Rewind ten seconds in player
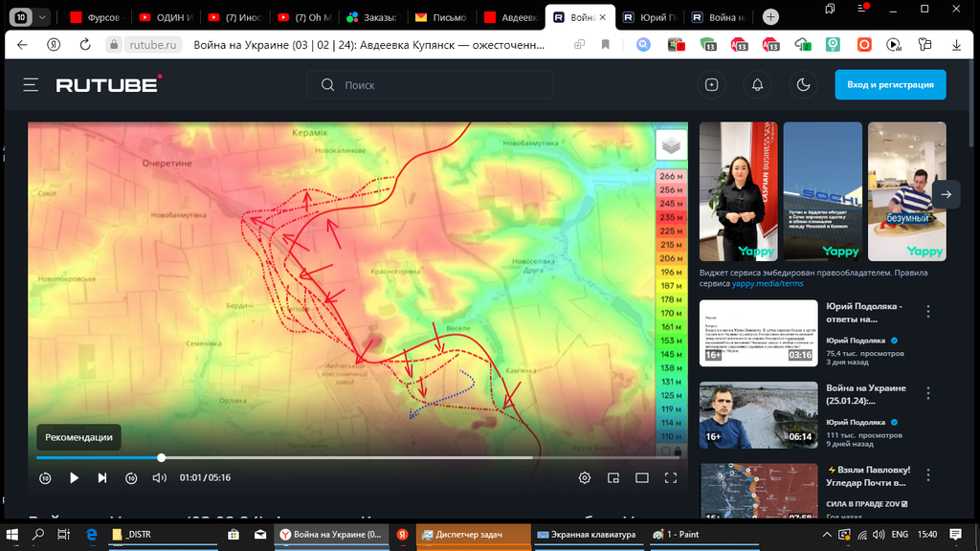The image size is (980, 551). point(45,478)
